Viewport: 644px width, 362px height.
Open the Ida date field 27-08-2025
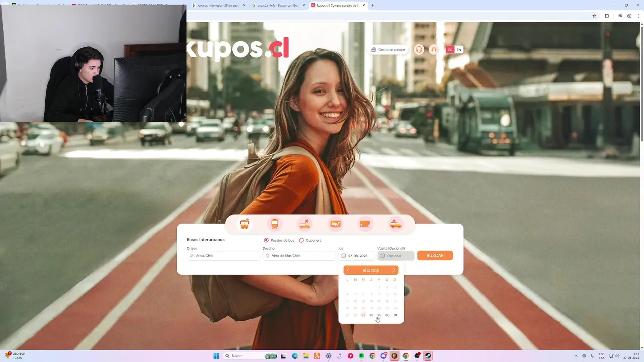(357, 256)
